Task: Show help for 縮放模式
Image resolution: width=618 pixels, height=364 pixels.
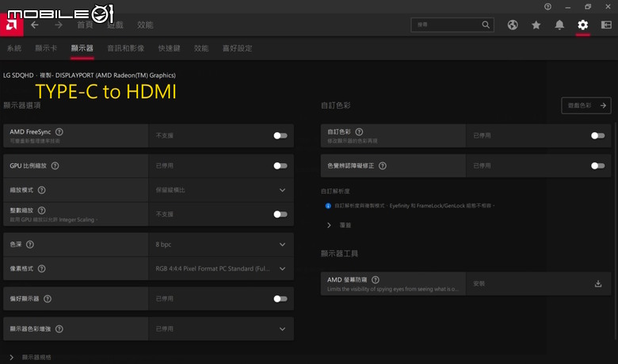Action: (x=41, y=190)
